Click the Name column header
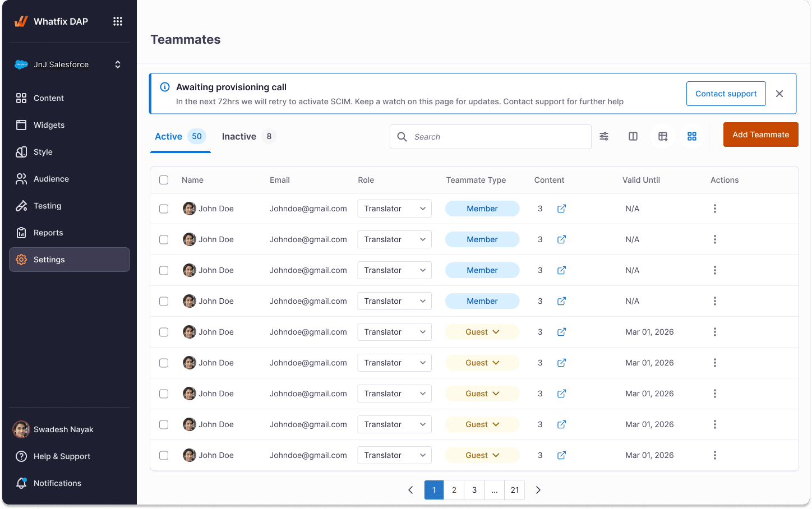 192,180
